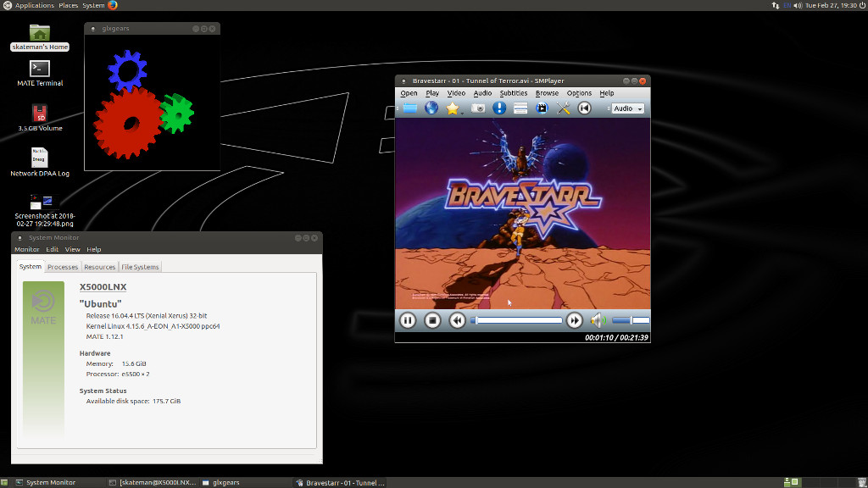Click the SMPlayer seek bar
This screenshot has height=488, width=868.
[x=516, y=320]
